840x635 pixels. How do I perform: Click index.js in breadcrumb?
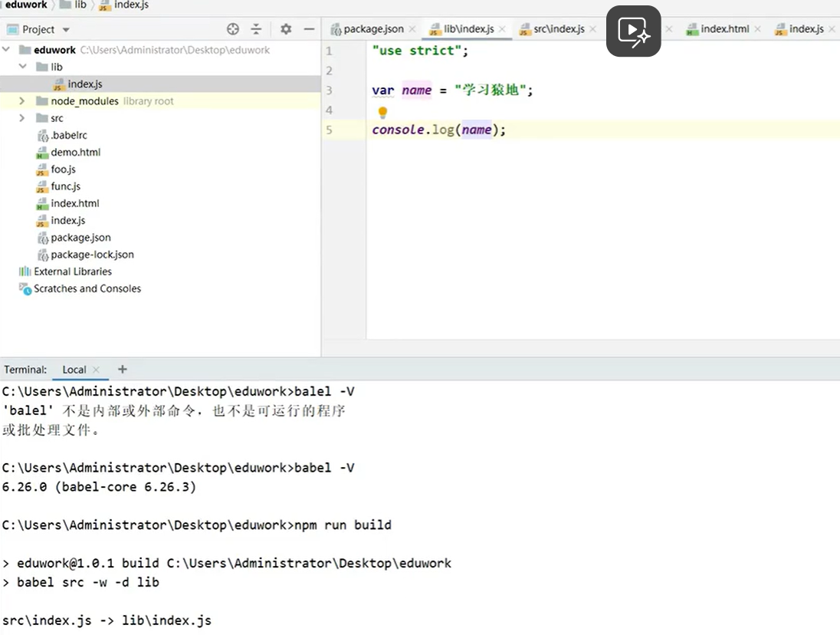tap(124, 5)
